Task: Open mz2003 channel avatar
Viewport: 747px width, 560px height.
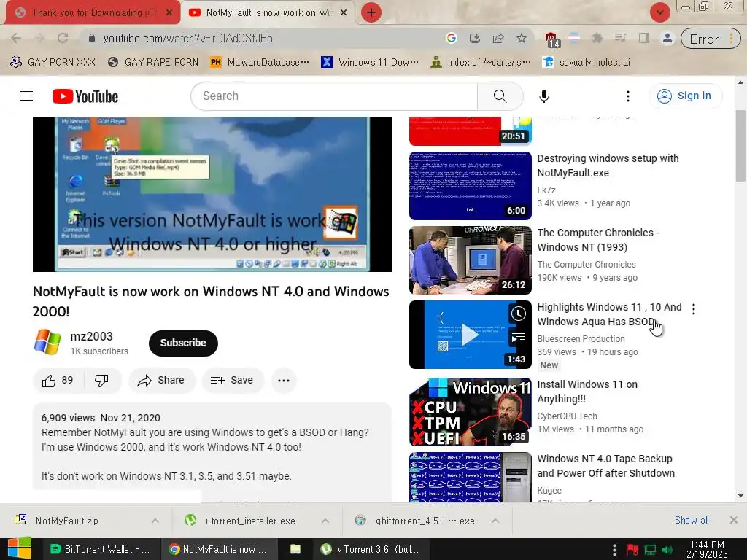Action: pyautogui.click(x=47, y=342)
